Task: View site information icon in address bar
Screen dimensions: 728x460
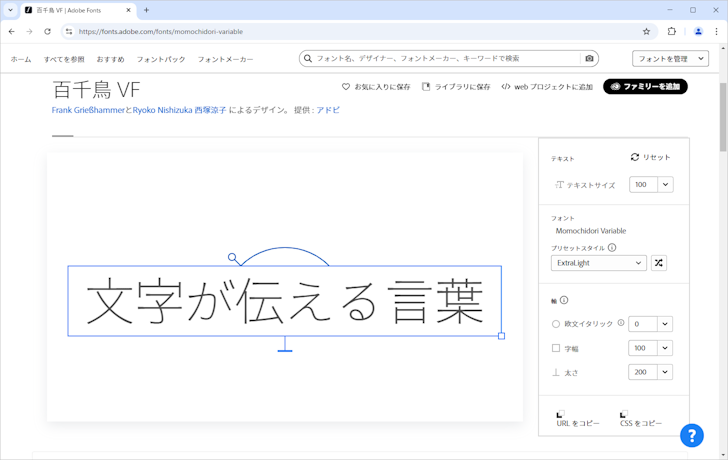Action: point(69,32)
